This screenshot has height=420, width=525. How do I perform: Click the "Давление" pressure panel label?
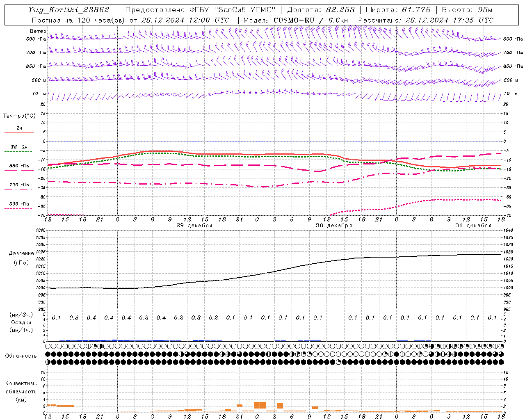[21, 253]
